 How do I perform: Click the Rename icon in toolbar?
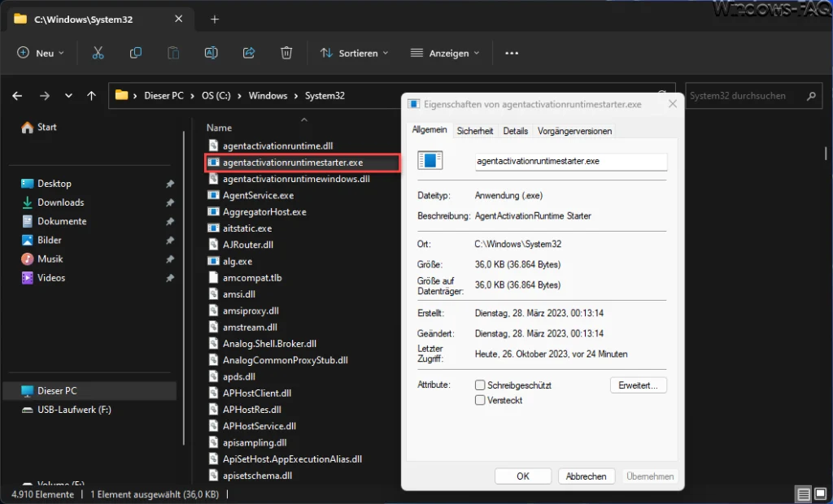(x=211, y=53)
